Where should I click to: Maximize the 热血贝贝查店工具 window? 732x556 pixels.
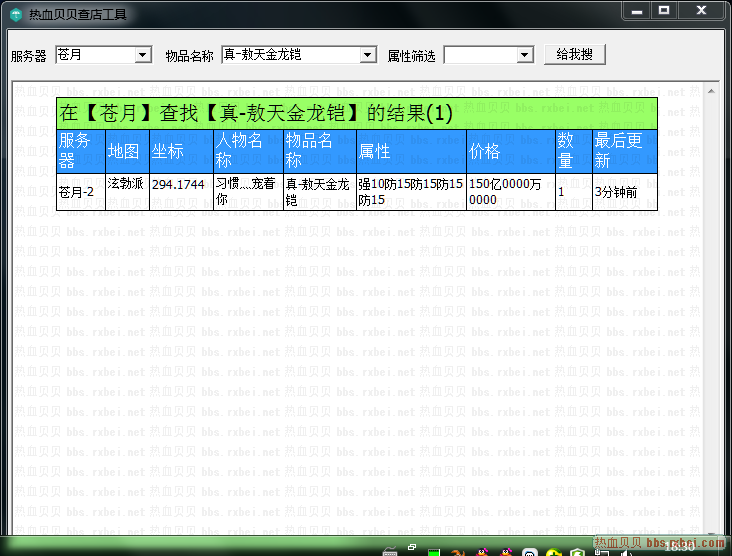click(663, 11)
